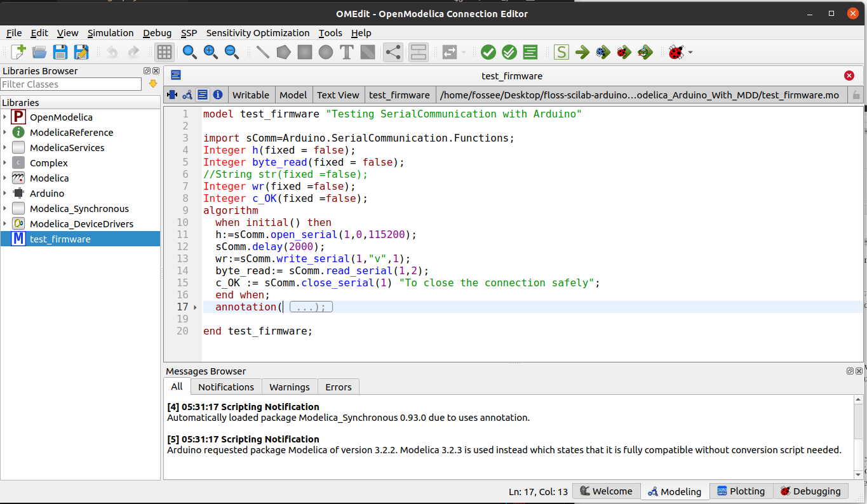Switch to Diagram View
Screen dimensions: 867x504
coord(187,95)
